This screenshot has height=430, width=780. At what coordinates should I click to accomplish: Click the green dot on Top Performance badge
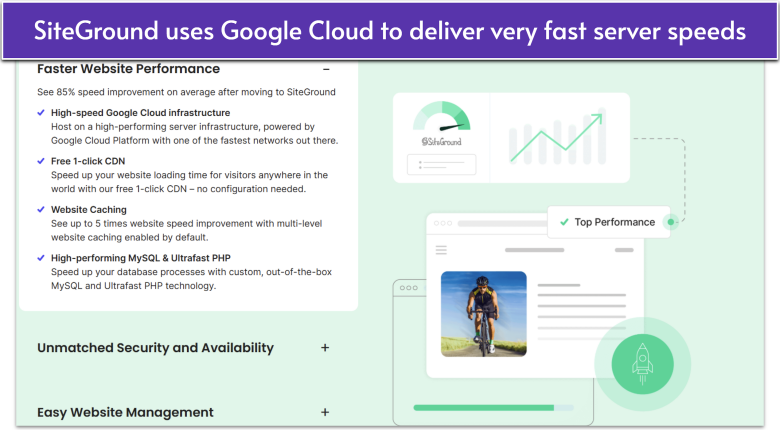coord(671,222)
